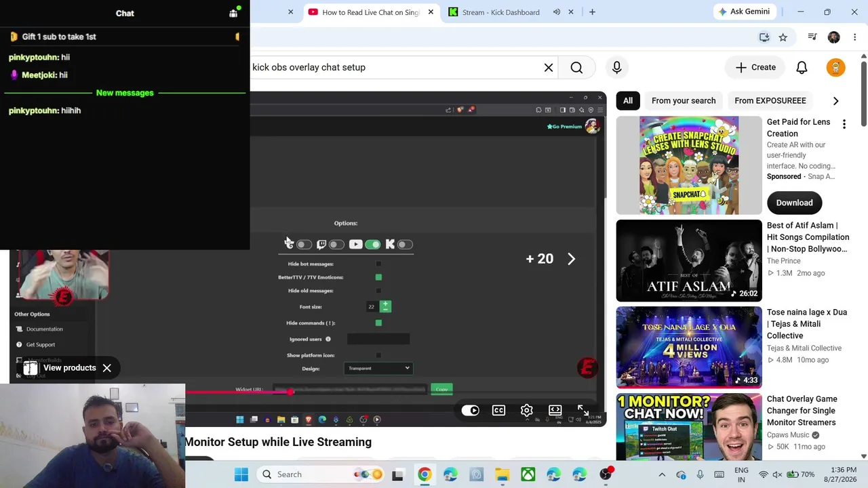868x488 pixels.
Task: Open the Snapchat Lens Studio ad thumbnail
Action: pyautogui.click(x=689, y=165)
